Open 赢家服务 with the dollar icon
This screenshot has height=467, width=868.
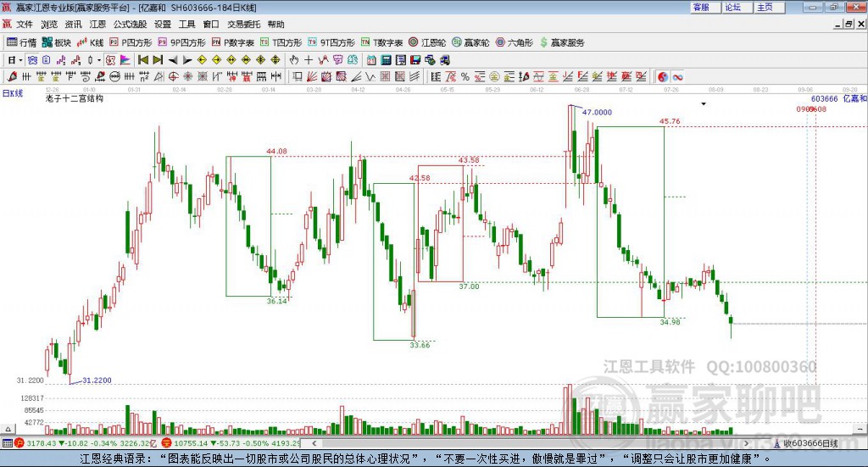click(562, 42)
